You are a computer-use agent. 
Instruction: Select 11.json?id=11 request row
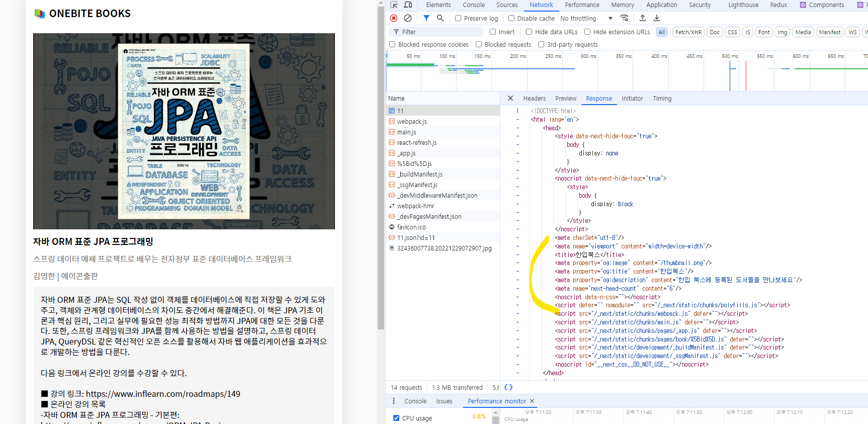[x=443, y=237]
